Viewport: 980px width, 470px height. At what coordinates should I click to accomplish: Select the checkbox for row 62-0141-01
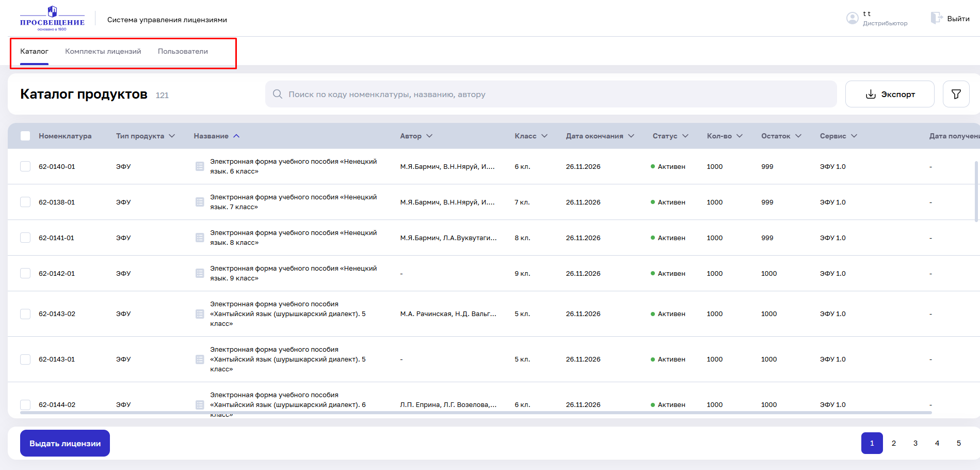pos(25,238)
